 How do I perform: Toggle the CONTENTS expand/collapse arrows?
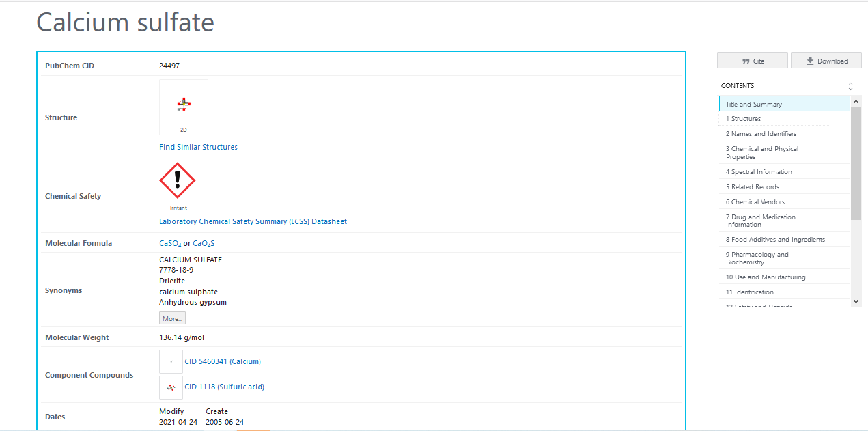click(x=850, y=86)
